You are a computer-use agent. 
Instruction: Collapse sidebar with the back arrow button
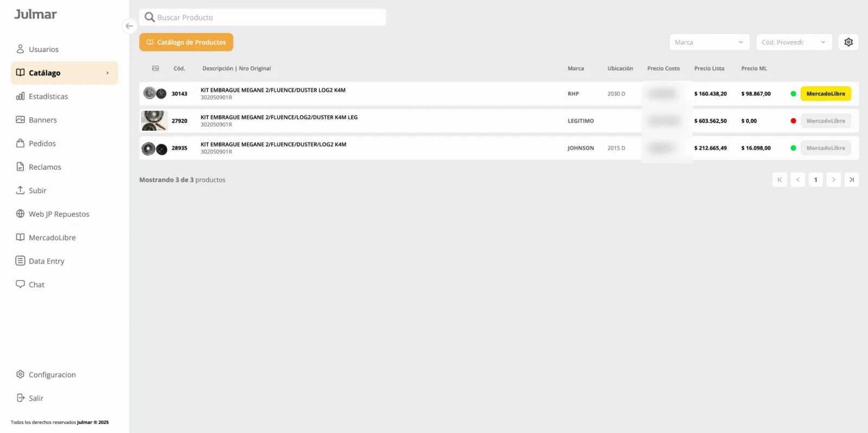click(x=129, y=26)
